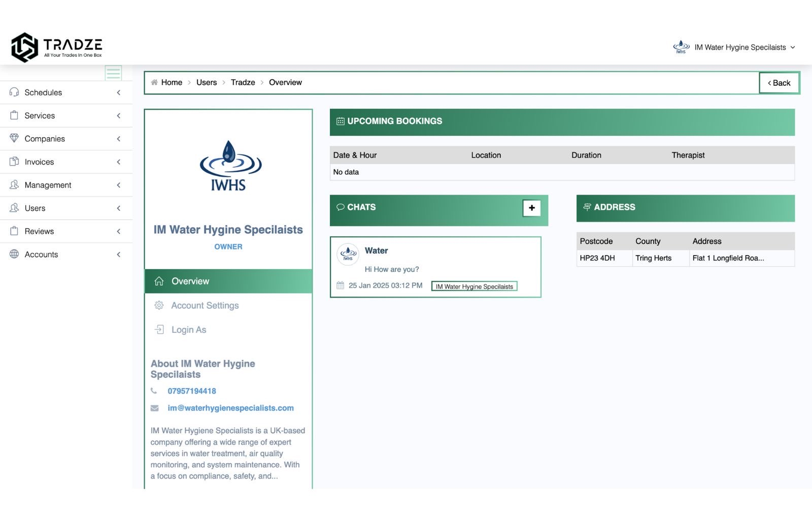Click the Overview house icon
Image resolution: width=812 pixels, height=508 pixels.
[x=159, y=281]
